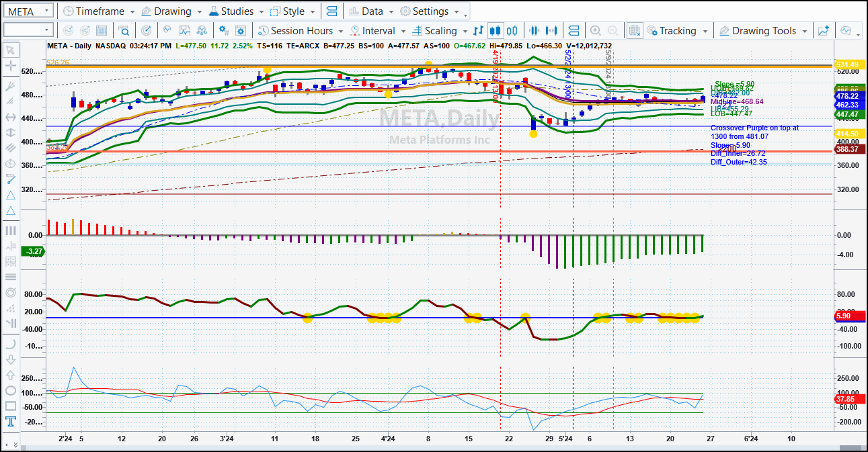The image size is (868, 452).
Task: Select the spiral target drawing tool
Action: tap(11, 293)
